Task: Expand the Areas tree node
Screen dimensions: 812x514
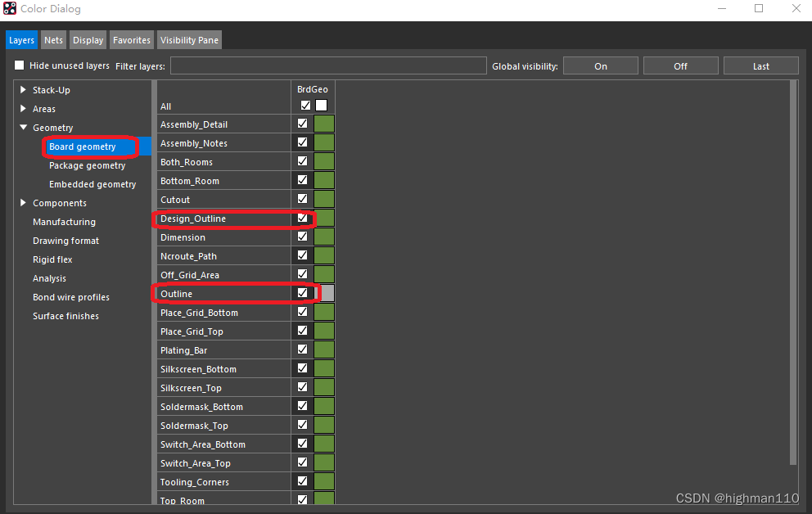Action: coord(23,109)
